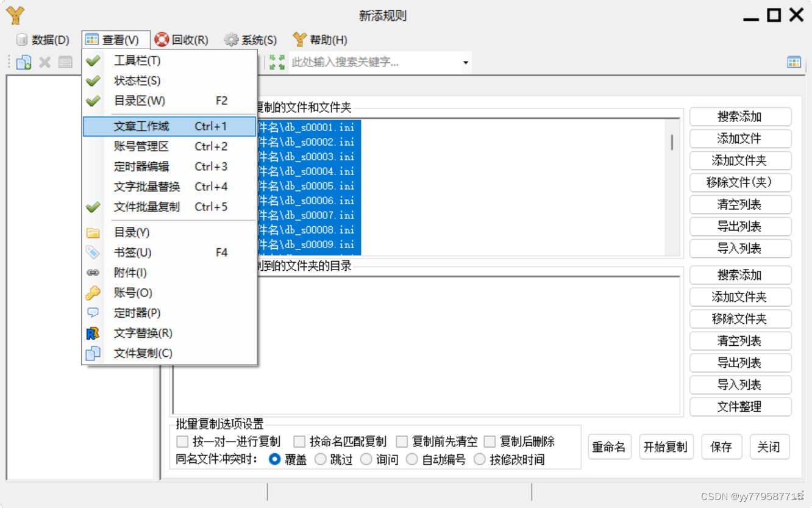
Task: Click the 文件整理 button
Action: pyautogui.click(x=740, y=407)
